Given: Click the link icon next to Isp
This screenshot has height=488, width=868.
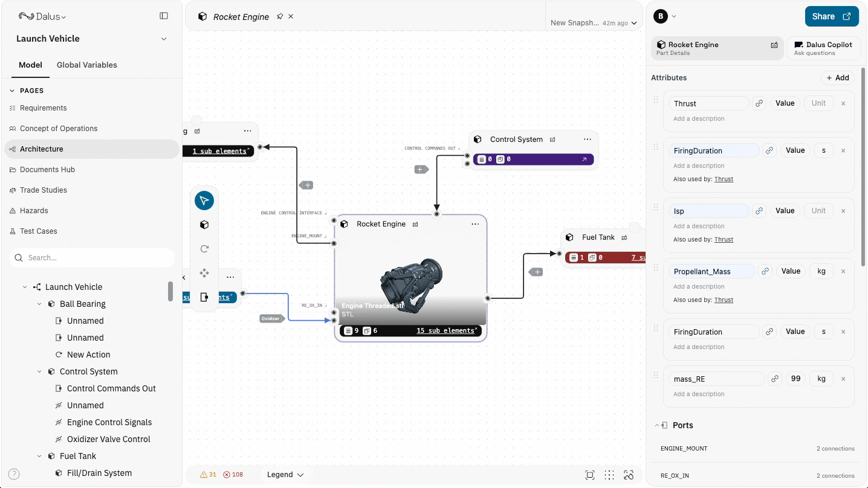Looking at the screenshot, I should pos(759,211).
